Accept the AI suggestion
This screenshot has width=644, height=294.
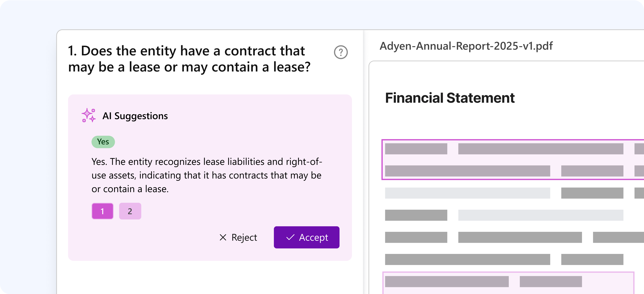307,237
